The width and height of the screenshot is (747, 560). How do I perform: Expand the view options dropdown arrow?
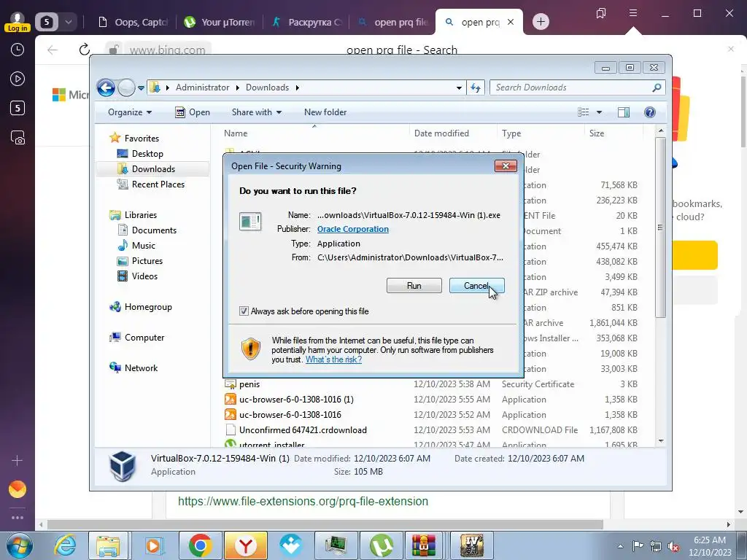tap(600, 112)
